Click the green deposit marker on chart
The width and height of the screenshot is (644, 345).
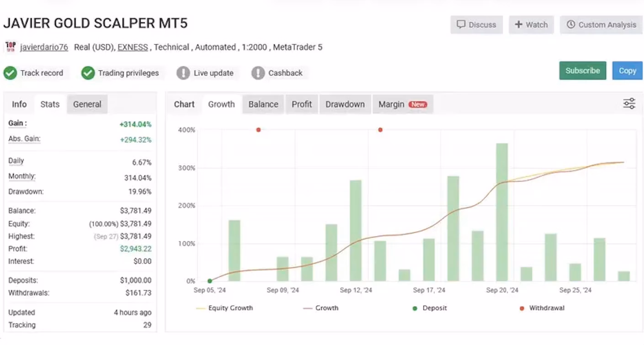click(210, 281)
